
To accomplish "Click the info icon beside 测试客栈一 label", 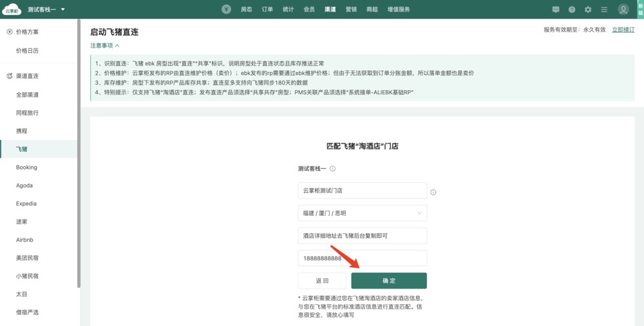I will click(x=333, y=169).
